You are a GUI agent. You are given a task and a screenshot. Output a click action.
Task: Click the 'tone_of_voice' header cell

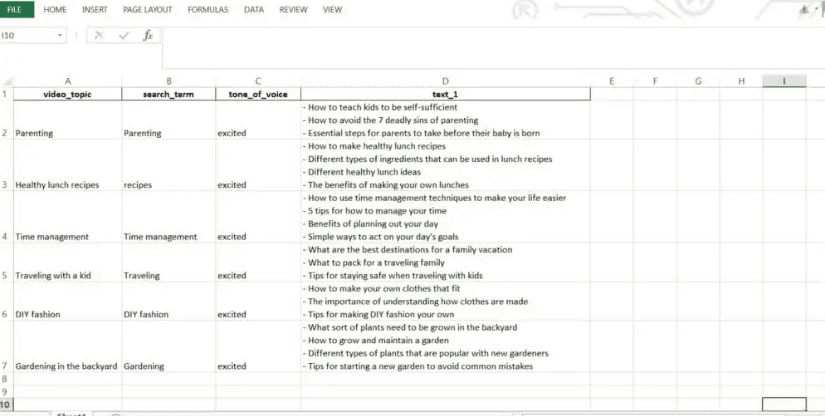coord(258,94)
